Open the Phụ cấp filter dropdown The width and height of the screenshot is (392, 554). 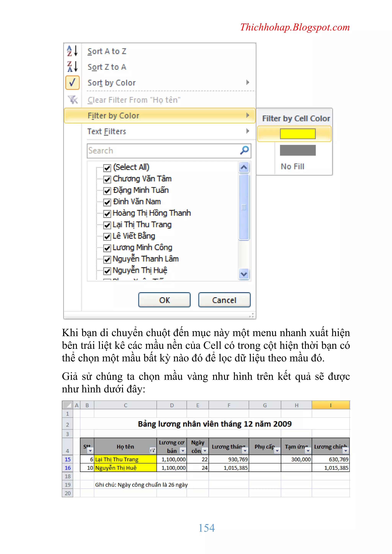click(277, 450)
